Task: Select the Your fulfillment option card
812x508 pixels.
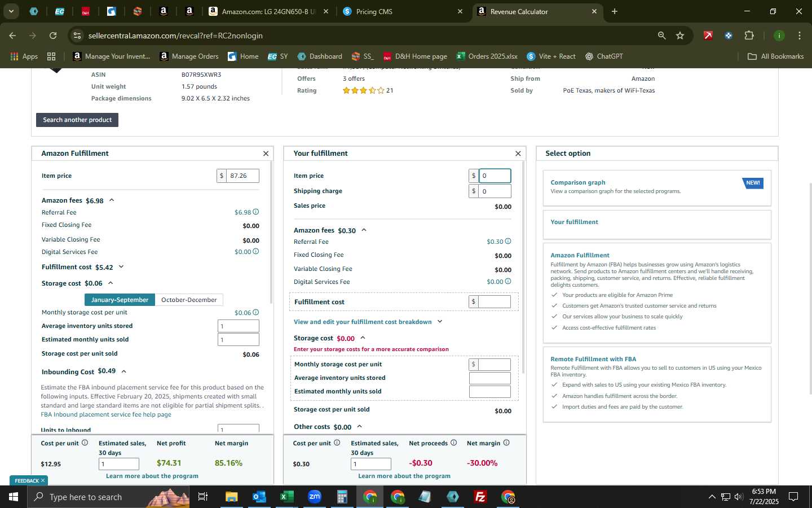Action: pyautogui.click(x=657, y=225)
